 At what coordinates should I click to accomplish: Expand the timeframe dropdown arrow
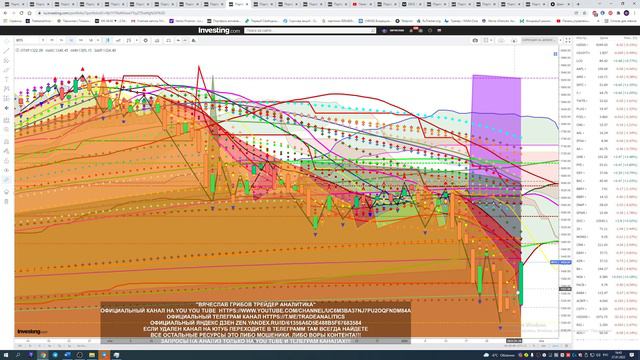[x=98, y=40]
